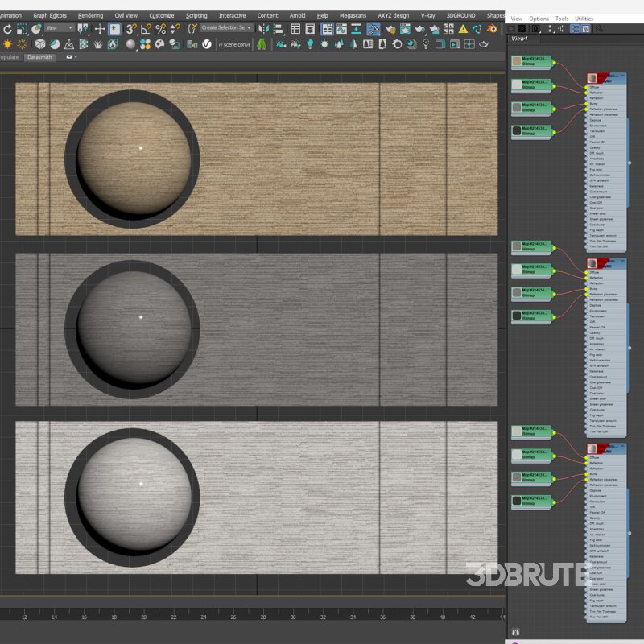
Task: Open the Utilities menu in material editor
Action: [x=584, y=19]
